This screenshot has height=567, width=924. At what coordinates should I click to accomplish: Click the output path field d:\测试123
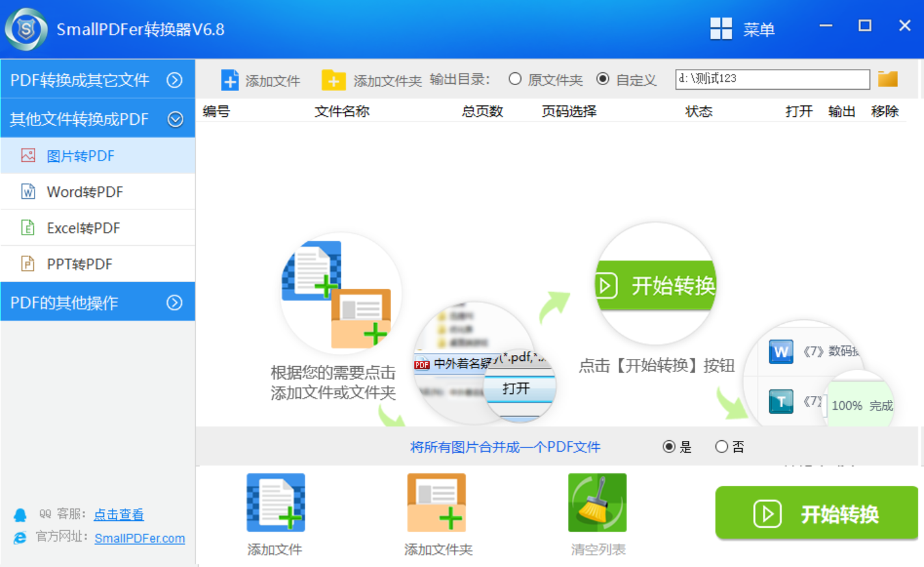[773, 79]
